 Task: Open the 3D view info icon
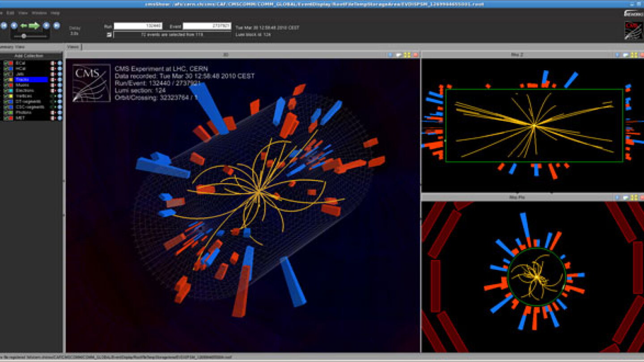(x=390, y=55)
